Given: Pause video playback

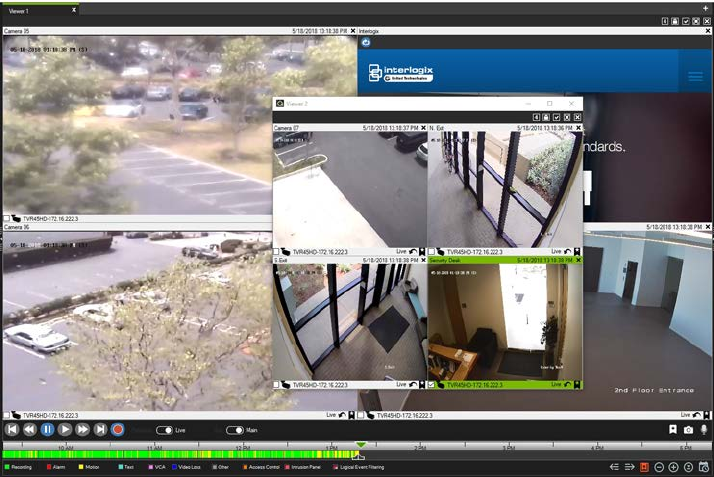Looking at the screenshot, I should (x=47, y=429).
